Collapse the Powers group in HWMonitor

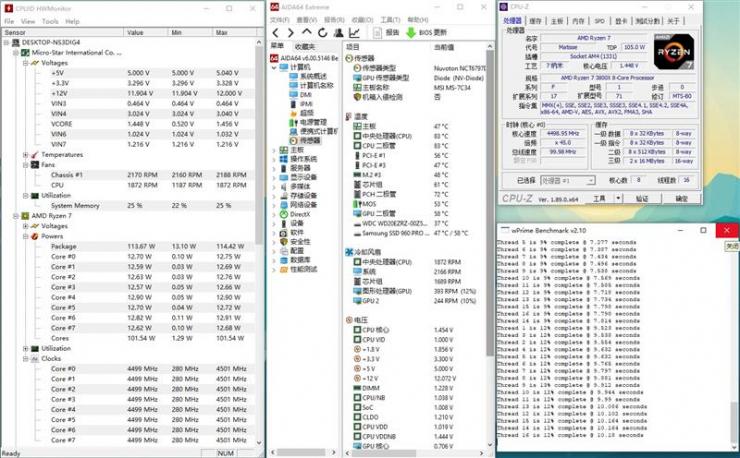click(25, 236)
